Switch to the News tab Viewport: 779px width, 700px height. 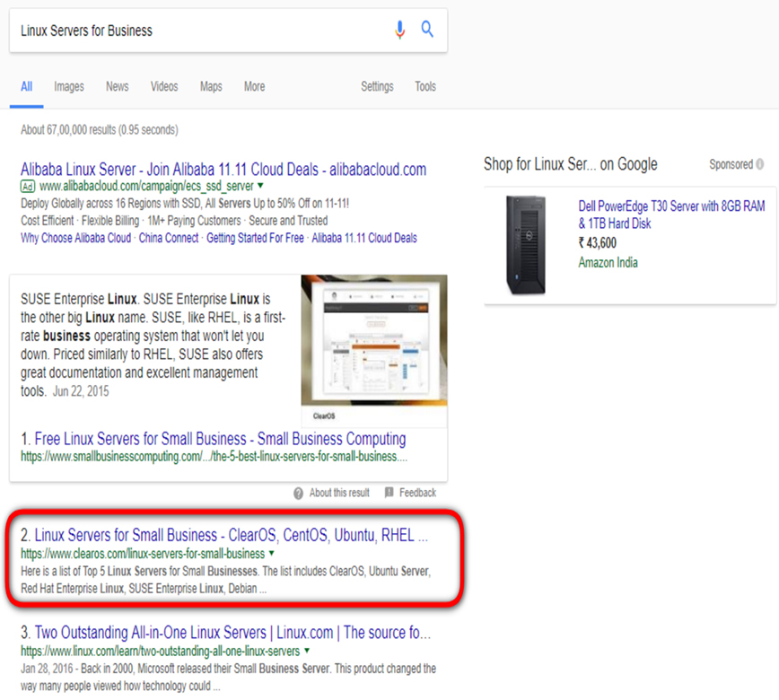coord(118,86)
